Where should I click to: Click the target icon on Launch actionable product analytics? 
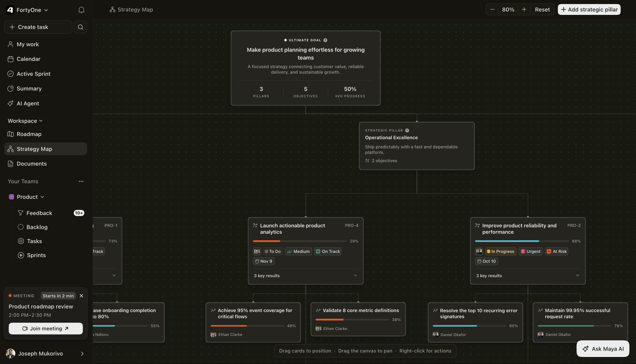[255, 225]
